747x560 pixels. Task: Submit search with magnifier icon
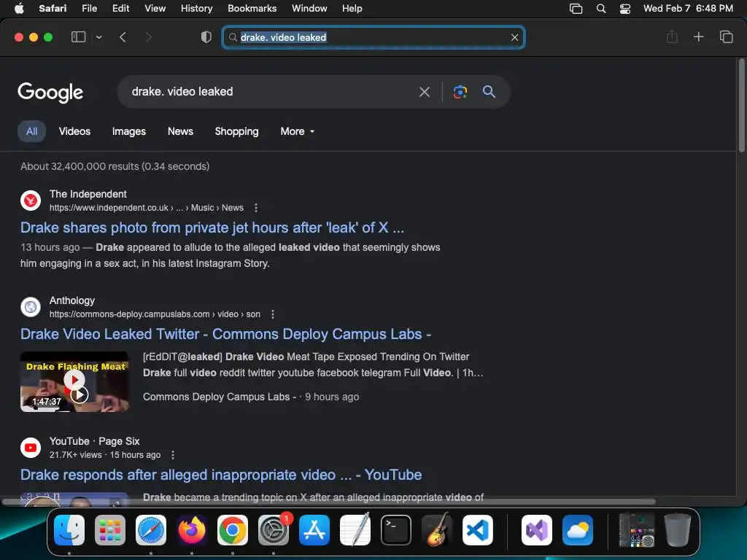[489, 91]
